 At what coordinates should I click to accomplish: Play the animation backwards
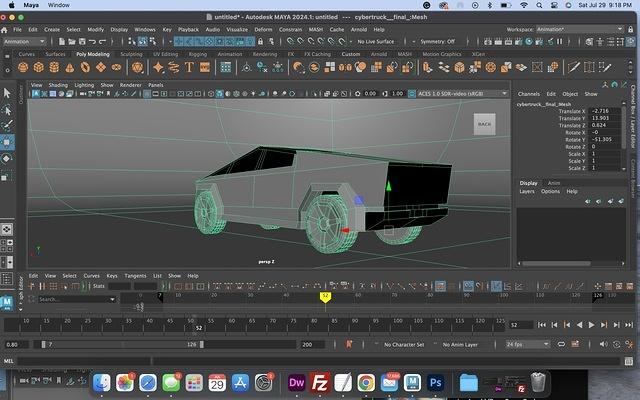(x=579, y=325)
